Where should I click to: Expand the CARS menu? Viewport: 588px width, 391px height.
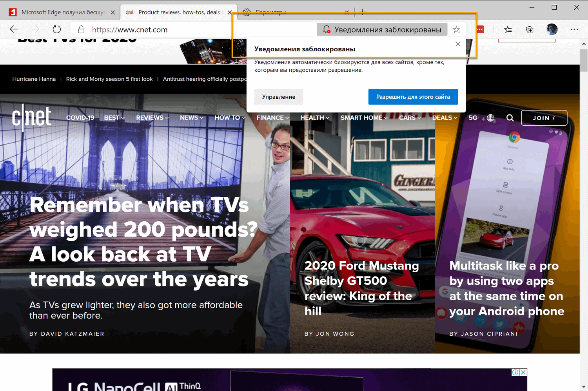(x=409, y=118)
